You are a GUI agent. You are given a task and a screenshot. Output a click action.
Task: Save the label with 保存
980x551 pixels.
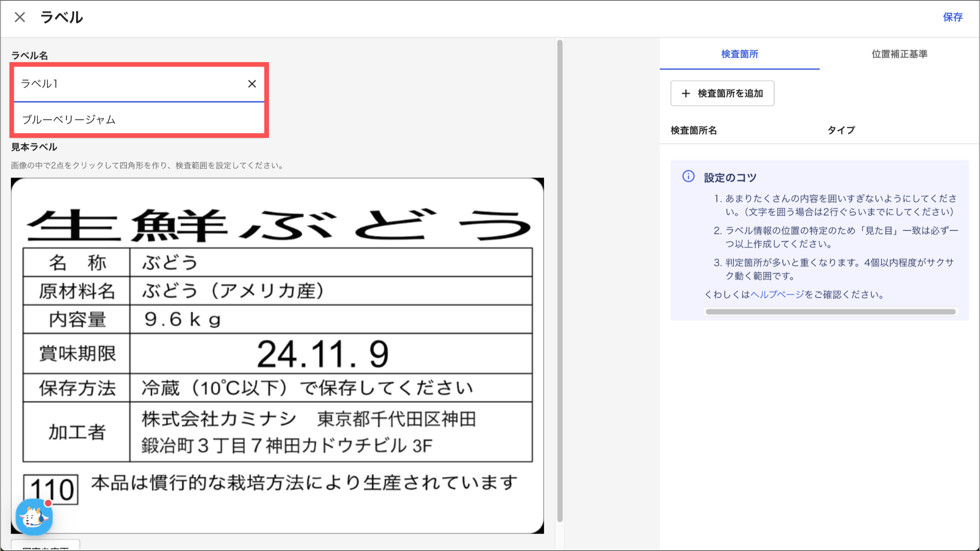click(952, 17)
